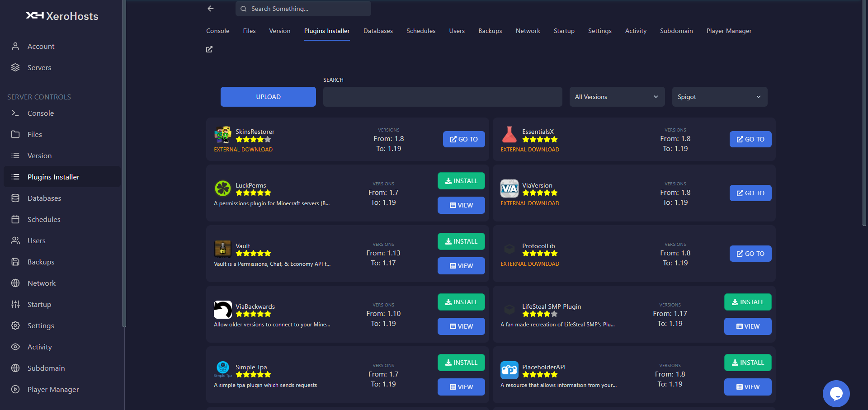Click the external link icon below the tabs
The width and height of the screenshot is (868, 410).
point(209,49)
